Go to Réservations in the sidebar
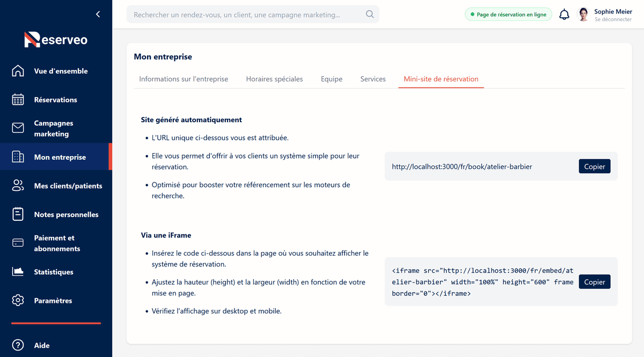Screen dimensions: 644x357 click(x=55, y=100)
